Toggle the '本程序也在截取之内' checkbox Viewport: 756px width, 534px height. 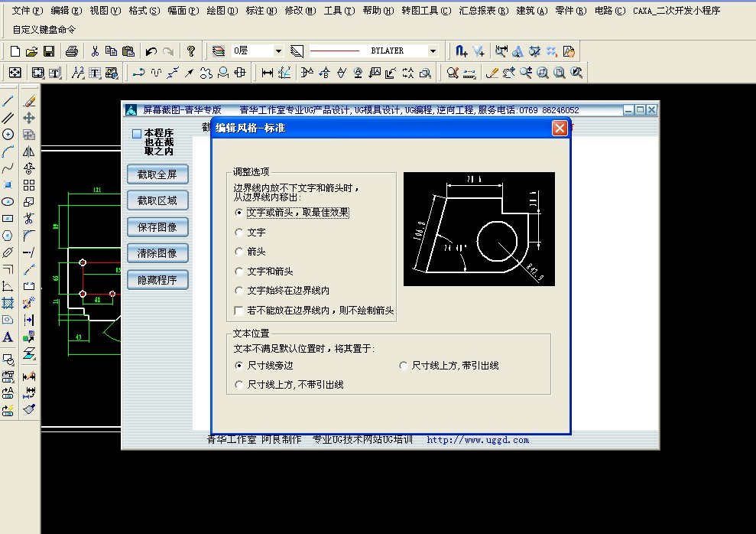point(137,134)
